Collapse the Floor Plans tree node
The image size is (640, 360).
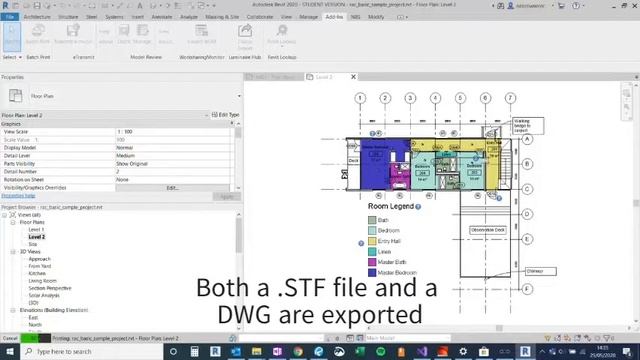point(13,222)
